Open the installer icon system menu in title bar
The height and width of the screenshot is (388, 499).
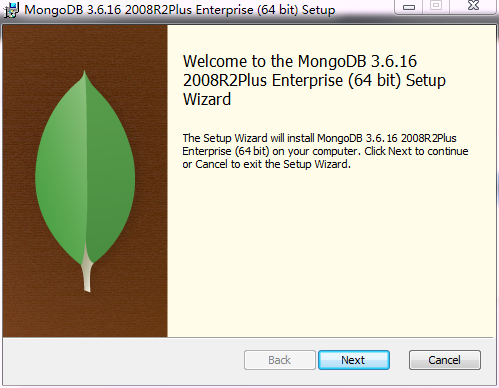click(11, 10)
